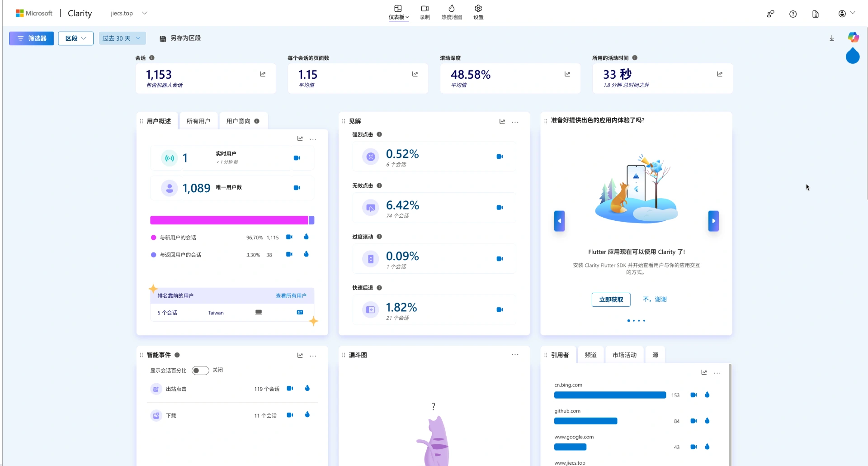The width and height of the screenshot is (868, 466).
Task: Click the next arrow on the Flutter promo carousel
Action: (x=713, y=221)
